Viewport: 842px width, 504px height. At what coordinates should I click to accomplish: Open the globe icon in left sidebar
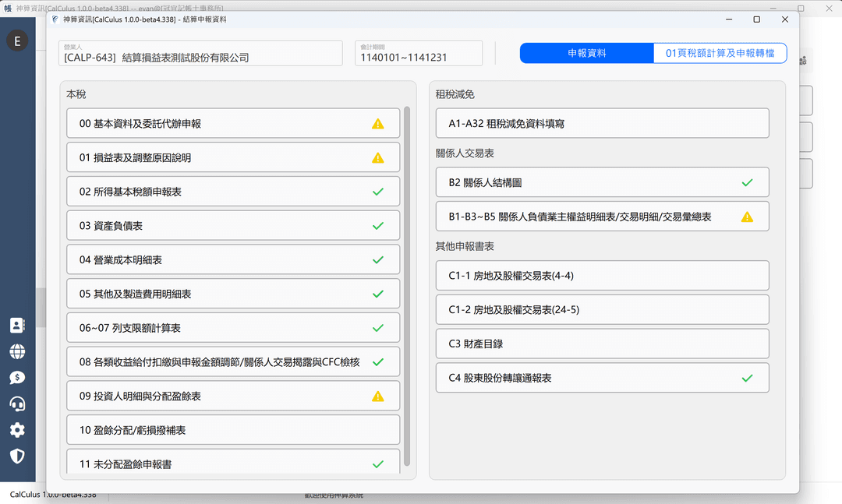coord(17,351)
